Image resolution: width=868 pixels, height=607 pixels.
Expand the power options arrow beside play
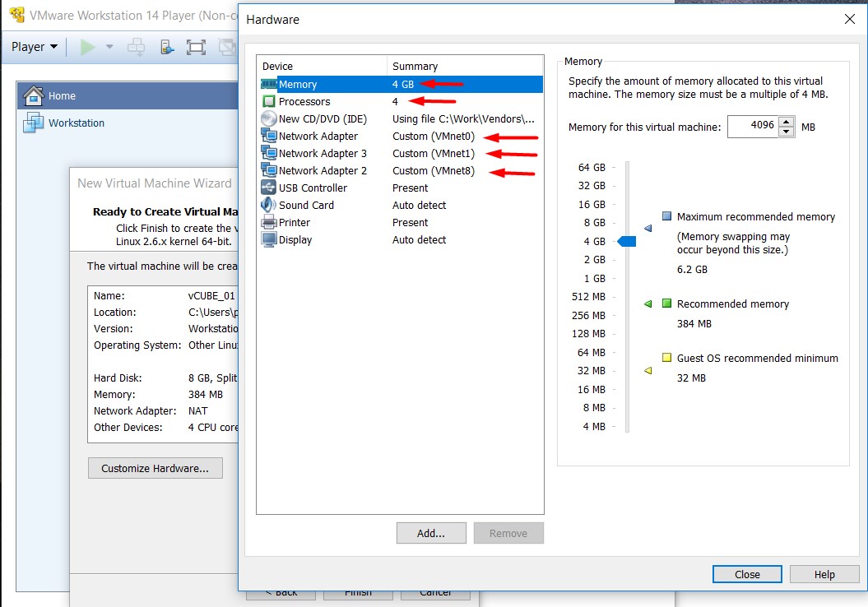tap(109, 47)
